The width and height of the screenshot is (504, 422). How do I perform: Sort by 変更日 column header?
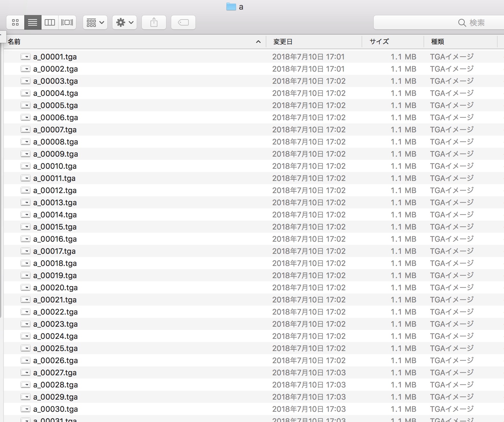pos(314,42)
